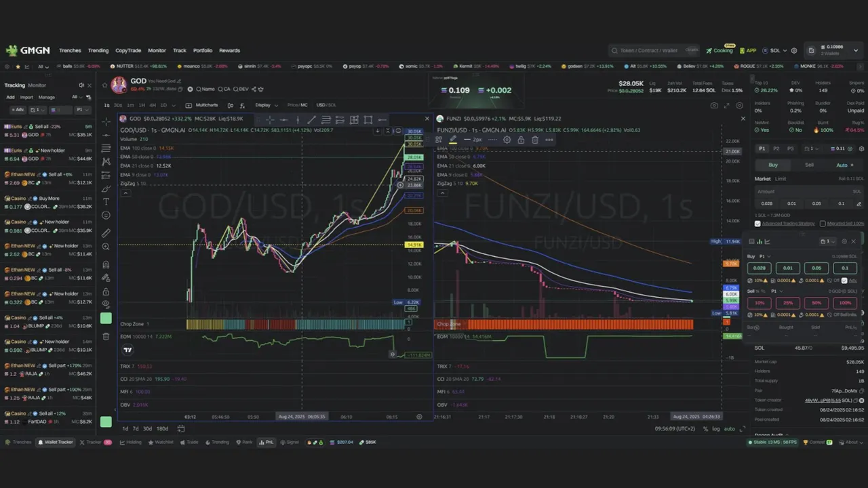
Task: Toggle auto scale on chart
Action: click(x=730, y=428)
